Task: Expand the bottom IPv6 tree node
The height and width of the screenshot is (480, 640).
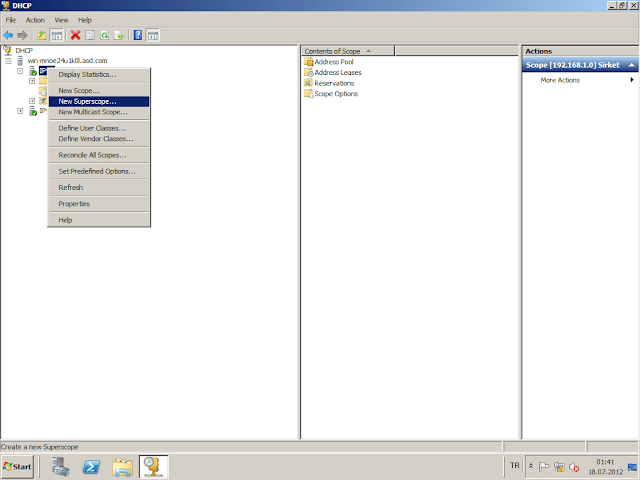Action: (x=20, y=111)
